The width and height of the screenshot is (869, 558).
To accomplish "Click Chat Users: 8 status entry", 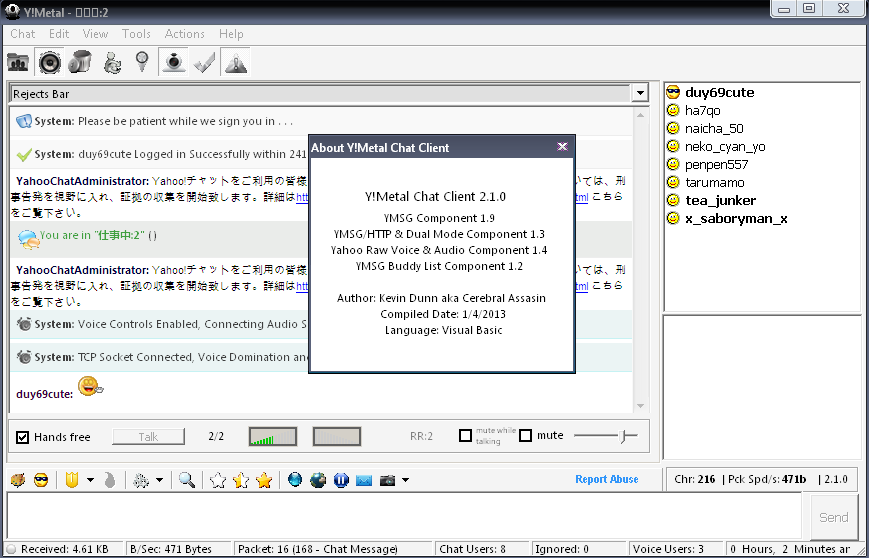I will coord(482,549).
